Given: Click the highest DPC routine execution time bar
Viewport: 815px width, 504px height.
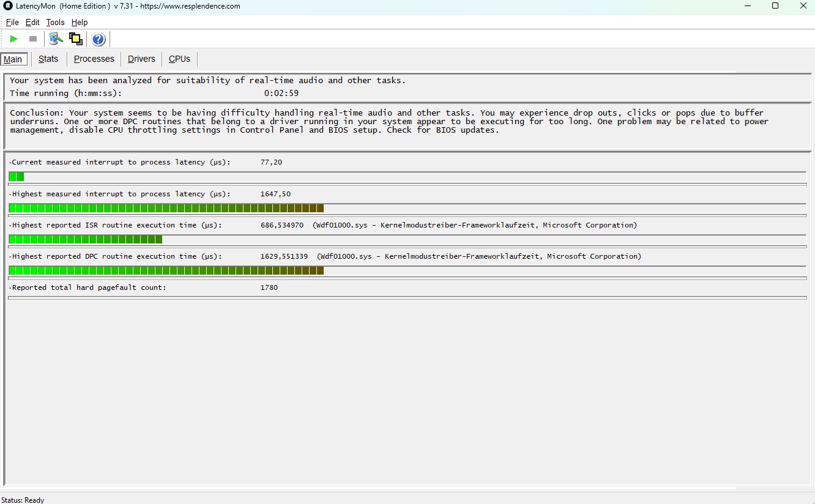Looking at the screenshot, I should click(407, 270).
